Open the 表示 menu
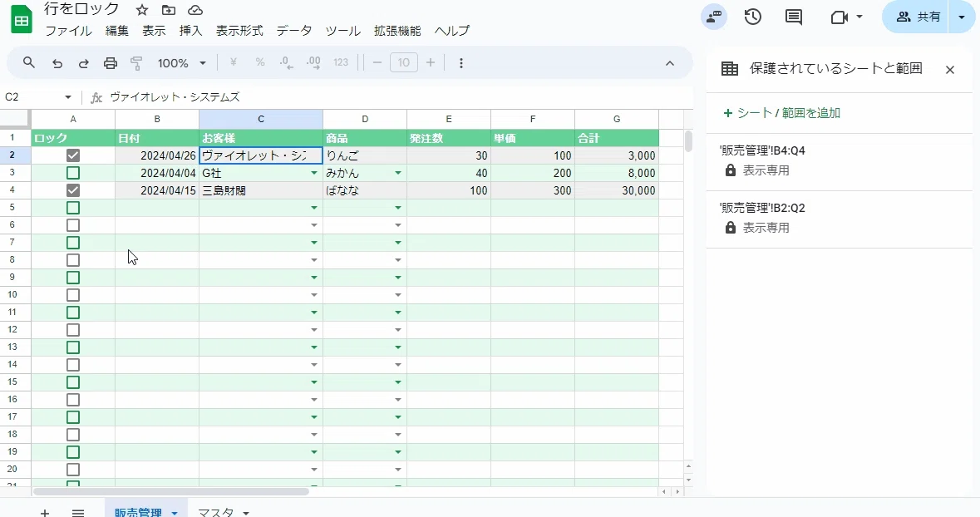Image resolution: width=980 pixels, height=517 pixels. 154,31
